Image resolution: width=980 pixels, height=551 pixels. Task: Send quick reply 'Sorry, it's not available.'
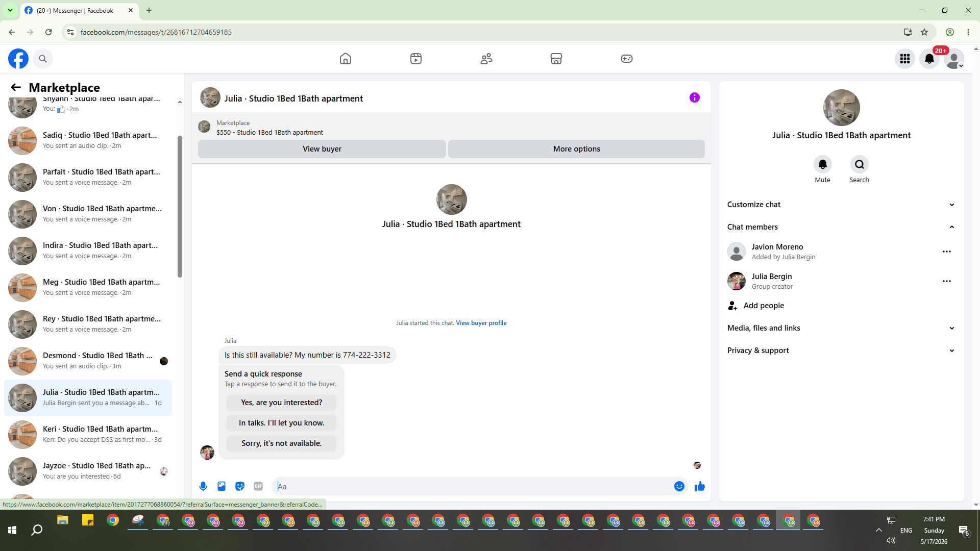[281, 443]
